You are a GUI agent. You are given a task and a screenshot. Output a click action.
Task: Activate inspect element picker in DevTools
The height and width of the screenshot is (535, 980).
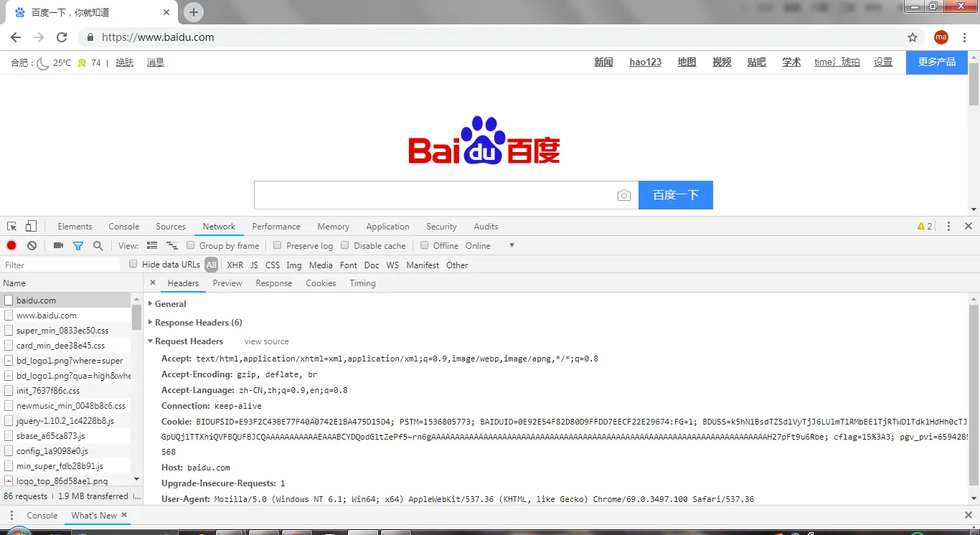(12, 227)
